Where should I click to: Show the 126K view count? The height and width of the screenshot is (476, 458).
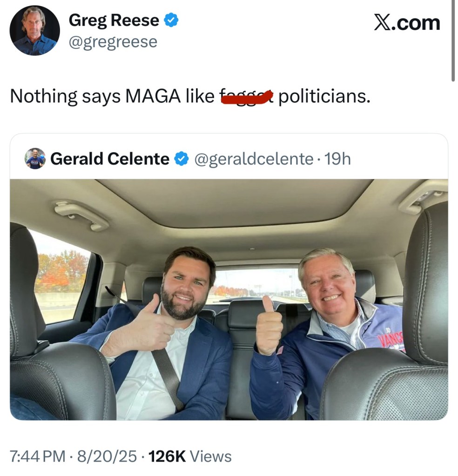click(167, 456)
